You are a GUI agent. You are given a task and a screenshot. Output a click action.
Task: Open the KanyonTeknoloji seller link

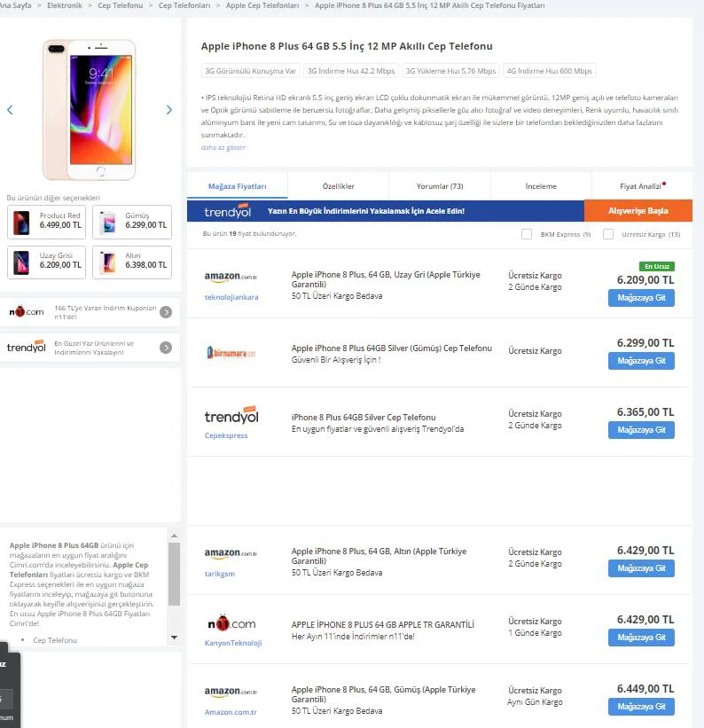(233, 643)
